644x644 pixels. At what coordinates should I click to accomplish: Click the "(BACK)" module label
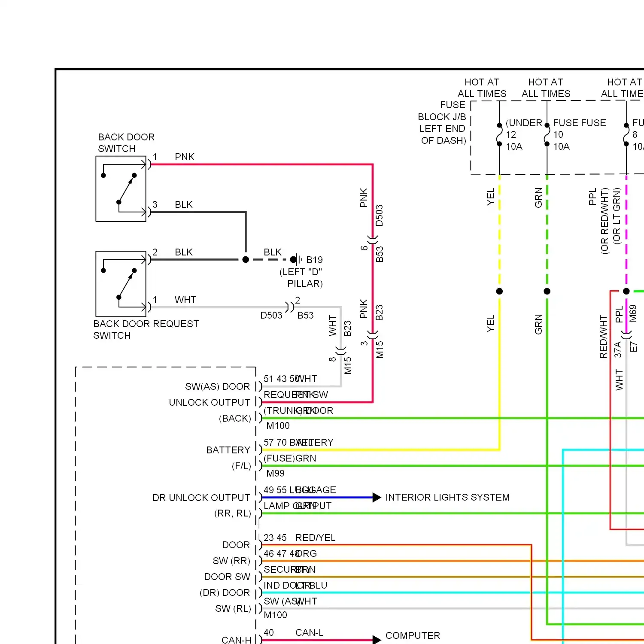point(235,418)
